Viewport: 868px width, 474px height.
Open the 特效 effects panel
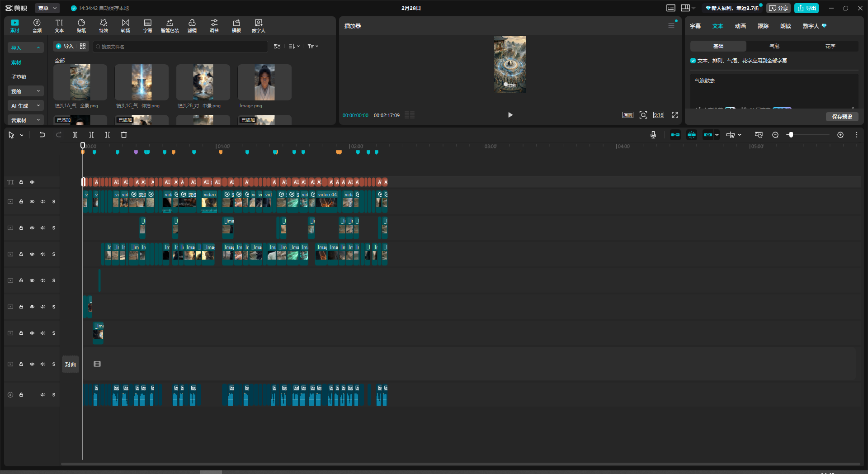coord(104,26)
